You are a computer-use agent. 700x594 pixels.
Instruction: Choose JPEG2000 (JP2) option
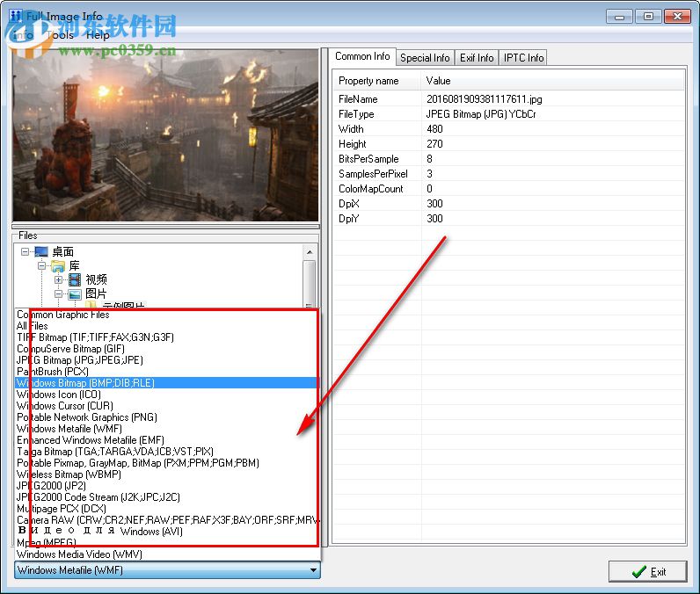pyautogui.click(x=167, y=486)
